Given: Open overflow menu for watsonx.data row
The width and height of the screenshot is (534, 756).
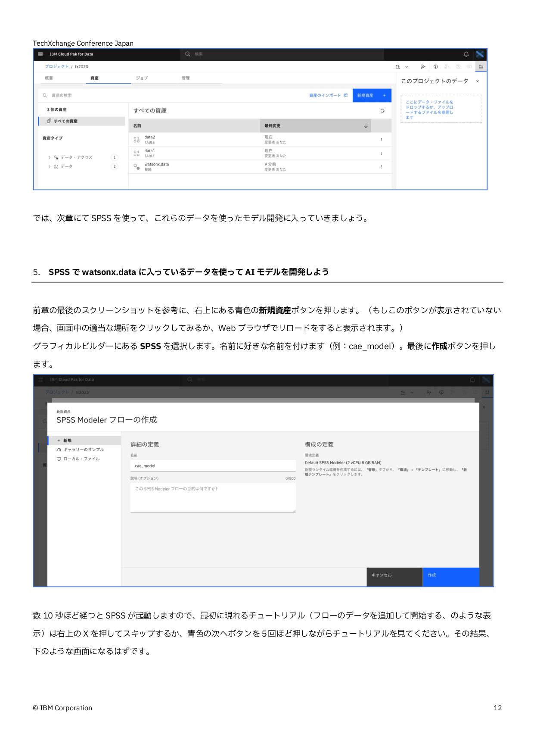Looking at the screenshot, I should (x=381, y=167).
